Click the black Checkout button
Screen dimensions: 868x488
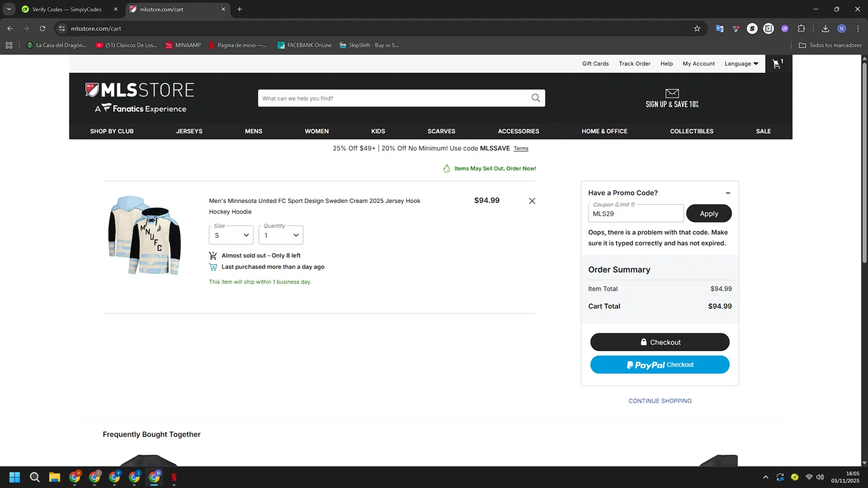click(660, 342)
